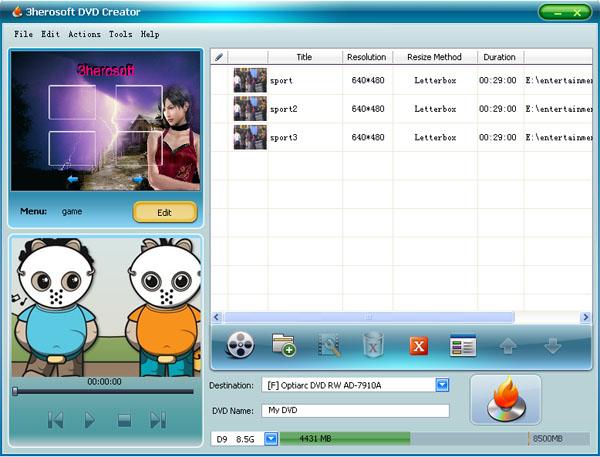The height and width of the screenshot is (457, 600).
Task: Click the title text 'sport'
Action: (281, 81)
